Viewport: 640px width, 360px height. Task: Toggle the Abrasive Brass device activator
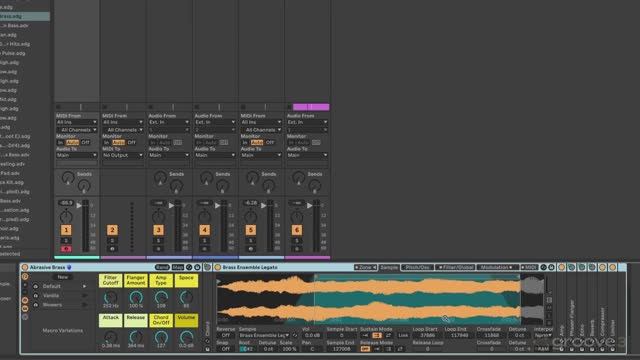pos(24,267)
